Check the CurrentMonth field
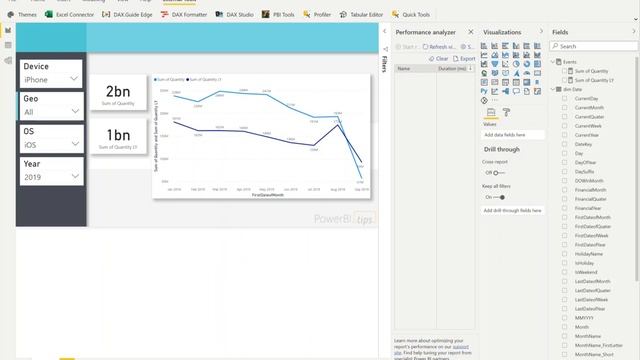The height and width of the screenshot is (360, 640). coord(565,107)
